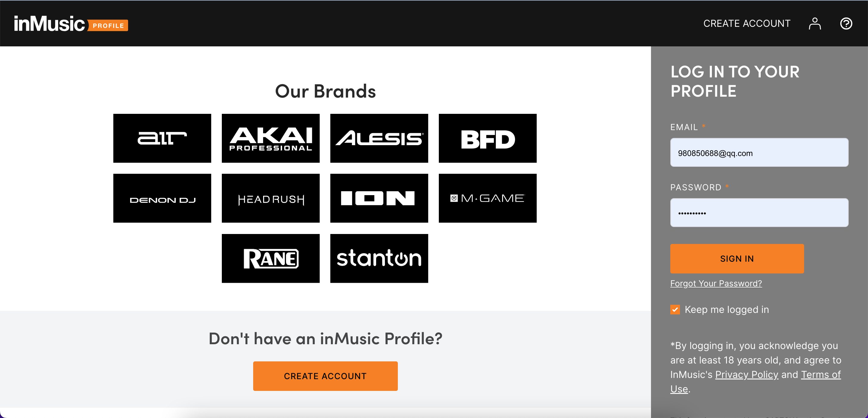Image resolution: width=868 pixels, height=418 pixels.
Task: Open the Privacy Policy link
Action: pos(747,375)
